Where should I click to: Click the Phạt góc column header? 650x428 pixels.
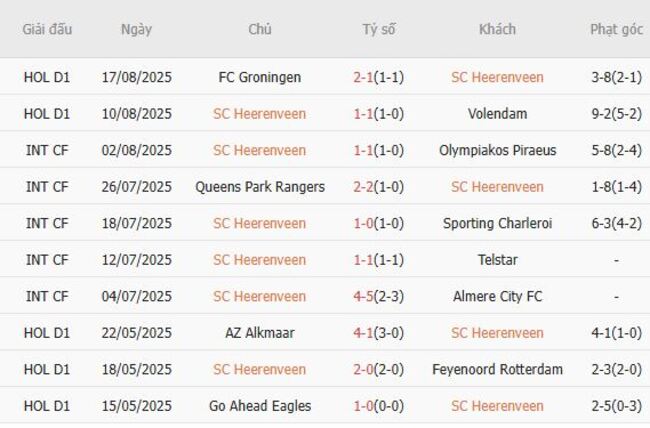[616, 29]
